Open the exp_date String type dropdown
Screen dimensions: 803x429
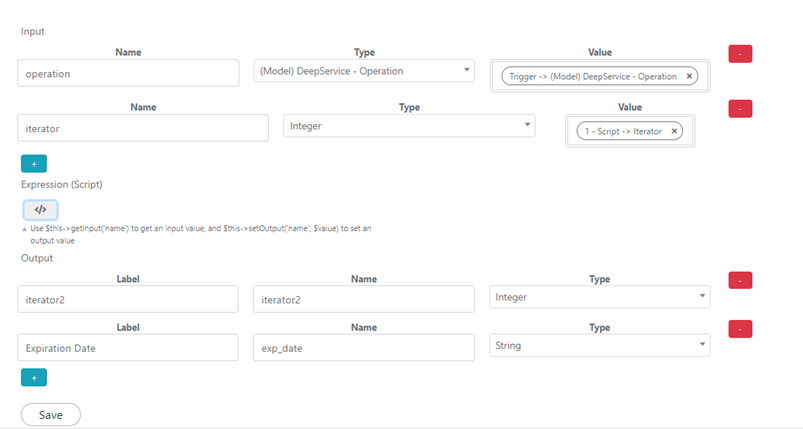(599, 346)
